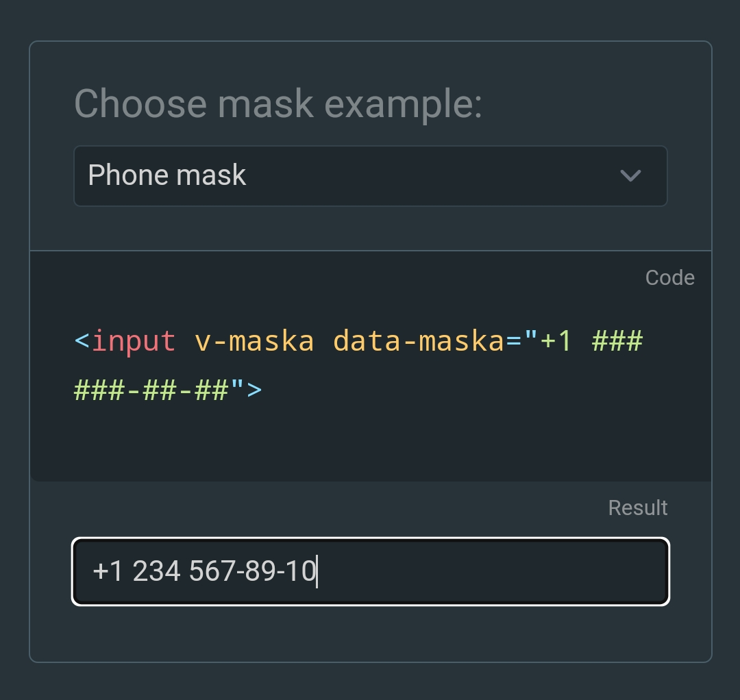Click the opening angle bracket in code
This screenshot has width=740, height=700.
click(x=82, y=340)
